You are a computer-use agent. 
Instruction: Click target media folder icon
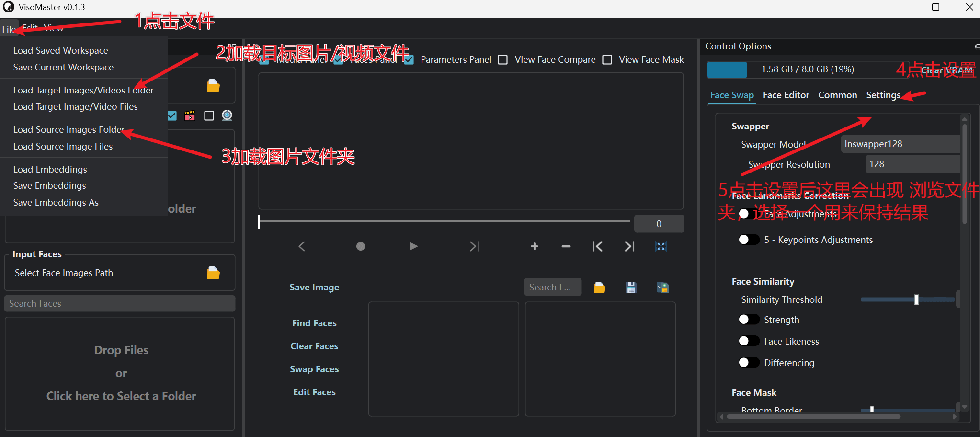pyautogui.click(x=213, y=86)
